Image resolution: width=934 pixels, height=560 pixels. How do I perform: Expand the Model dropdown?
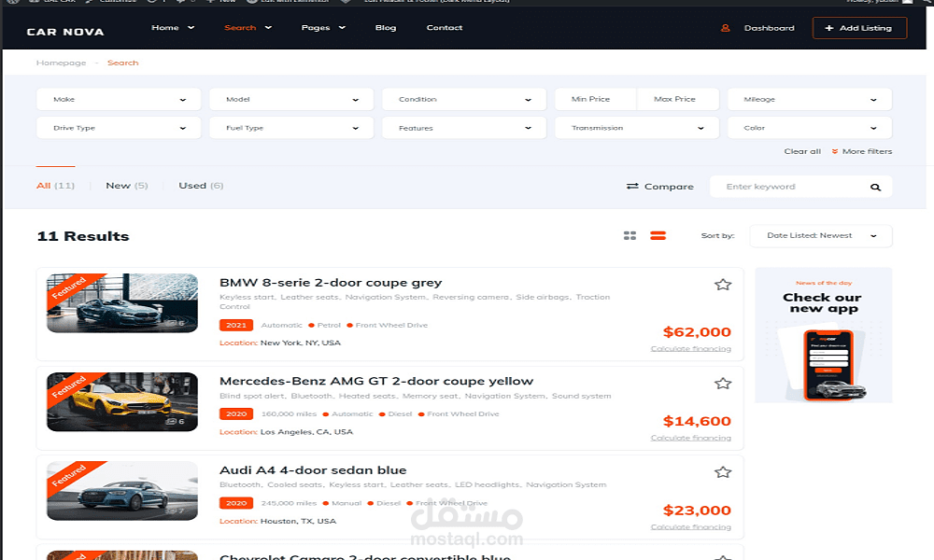click(291, 99)
